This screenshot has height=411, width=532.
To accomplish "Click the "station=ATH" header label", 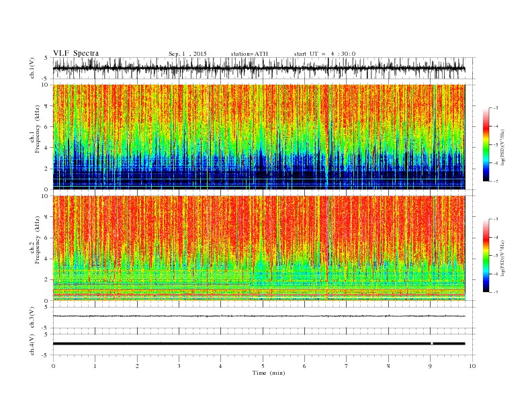I will [x=249, y=54].
